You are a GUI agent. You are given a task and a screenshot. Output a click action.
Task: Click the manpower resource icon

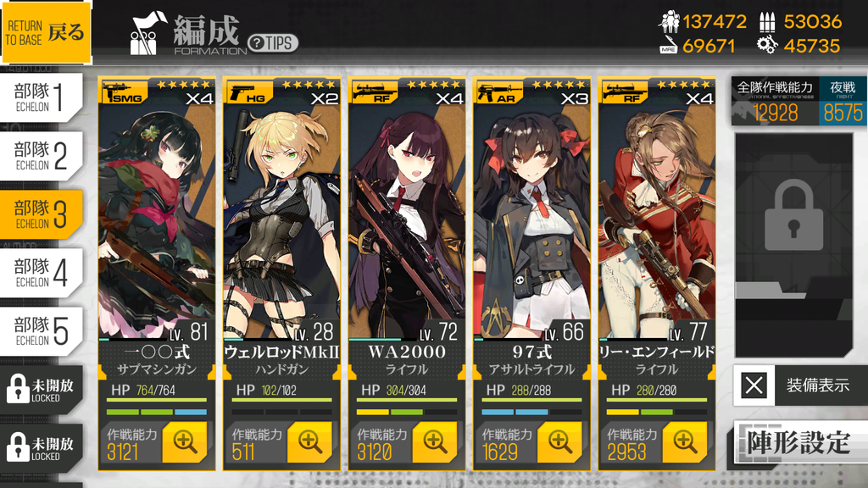point(670,21)
